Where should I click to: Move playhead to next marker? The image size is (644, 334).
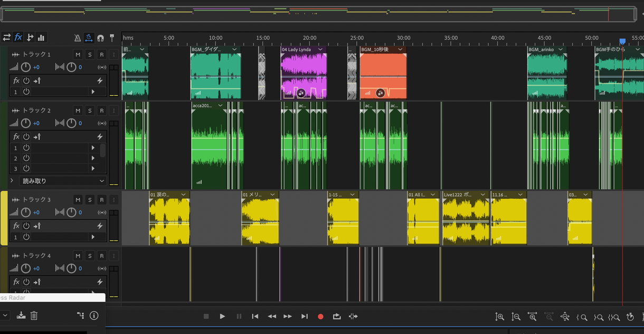click(305, 316)
